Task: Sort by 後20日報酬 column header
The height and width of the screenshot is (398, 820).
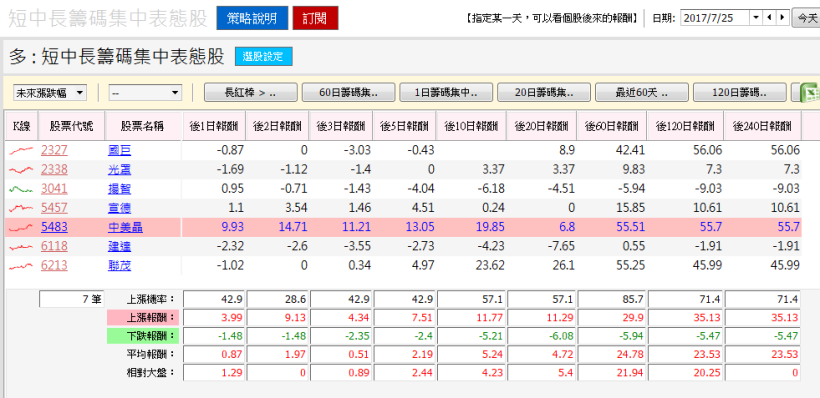Action: click(x=542, y=126)
